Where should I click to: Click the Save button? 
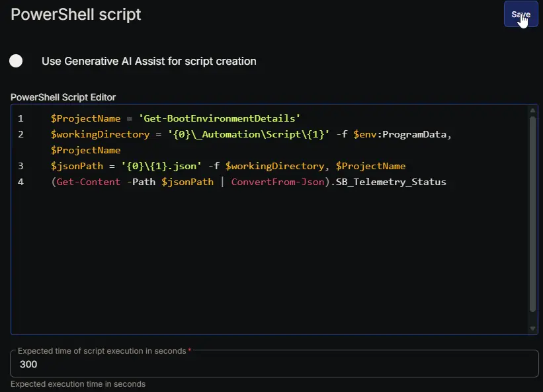point(521,14)
